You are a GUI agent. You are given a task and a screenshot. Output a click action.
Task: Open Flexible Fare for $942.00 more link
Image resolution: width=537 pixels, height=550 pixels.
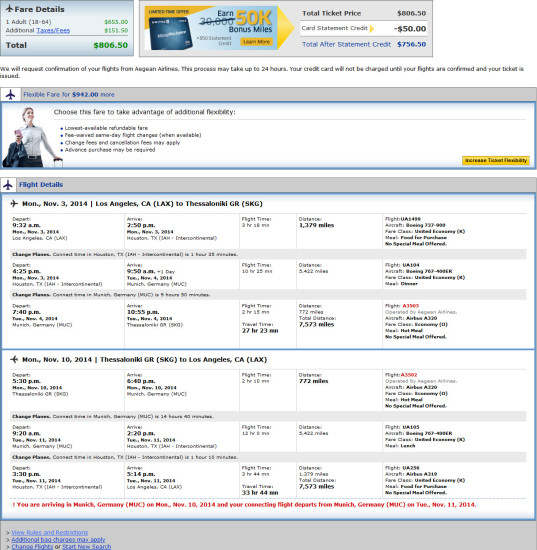[69, 95]
